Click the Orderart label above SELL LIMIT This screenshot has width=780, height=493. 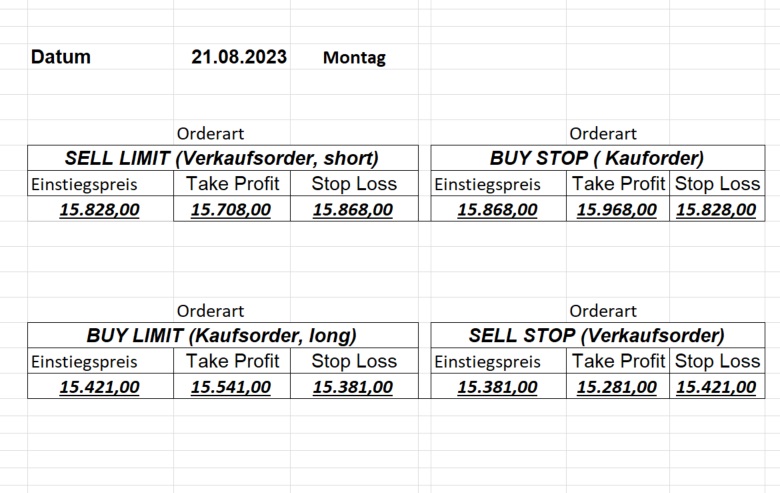point(210,133)
